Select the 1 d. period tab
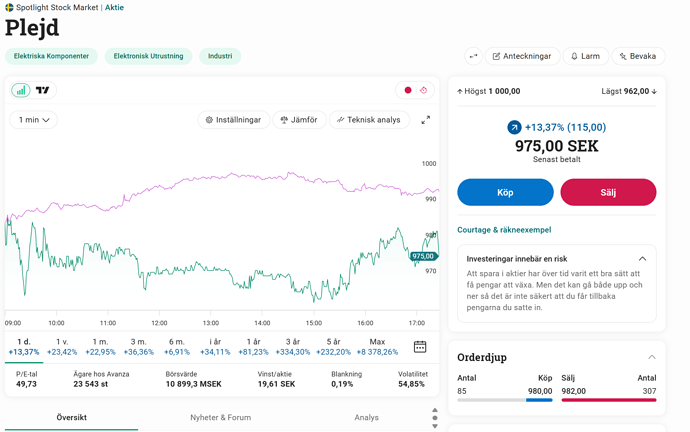The height and width of the screenshot is (432, 690). point(24,347)
